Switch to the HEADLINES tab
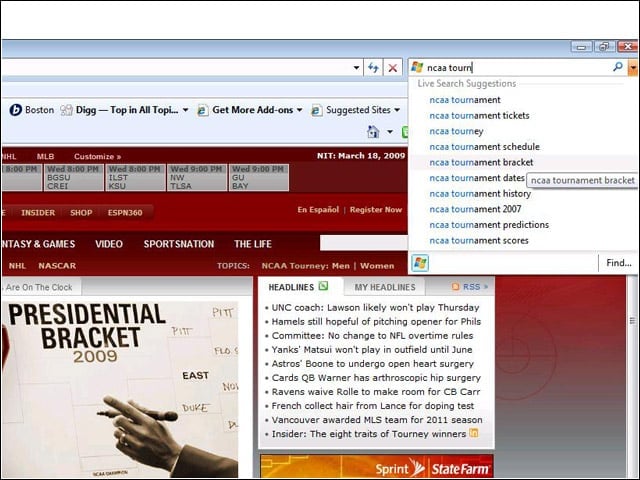The image size is (640, 480). click(291, 287)
